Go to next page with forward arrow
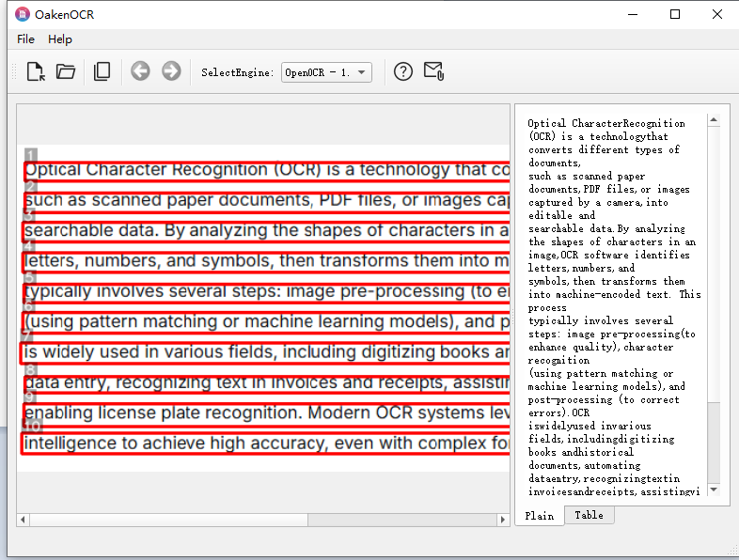This screenshot has width=739, height=560. [x=171, y=71]
